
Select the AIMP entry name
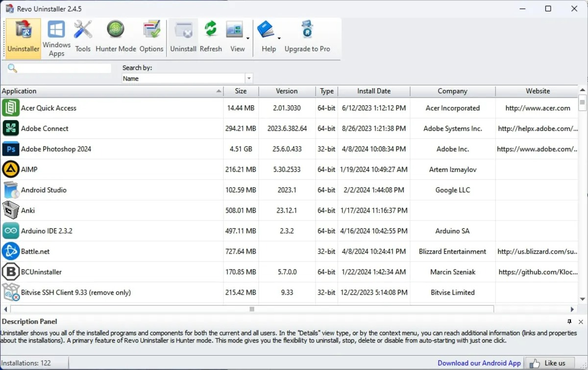click(x=29, y=170)
